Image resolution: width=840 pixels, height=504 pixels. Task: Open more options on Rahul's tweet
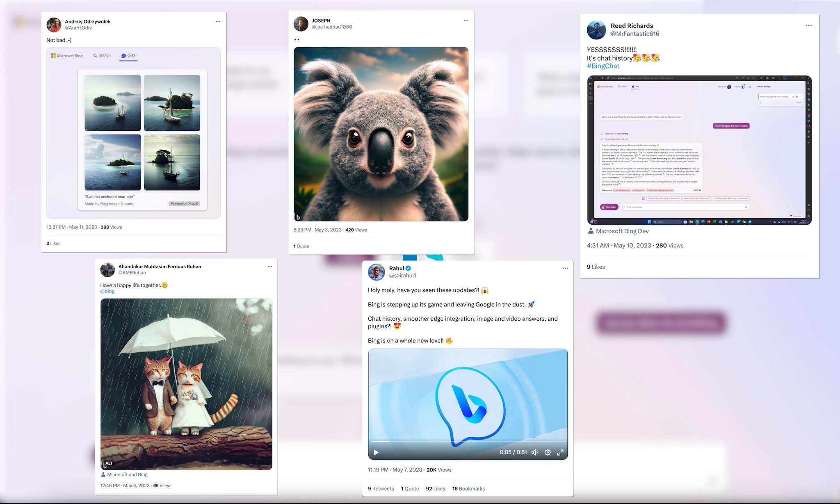[565, 268]
